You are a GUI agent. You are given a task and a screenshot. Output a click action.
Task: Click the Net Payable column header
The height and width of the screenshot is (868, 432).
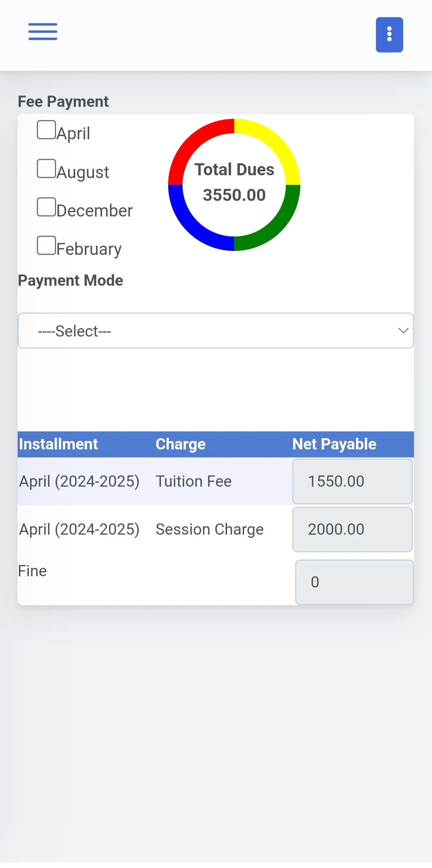pos(334,444)
